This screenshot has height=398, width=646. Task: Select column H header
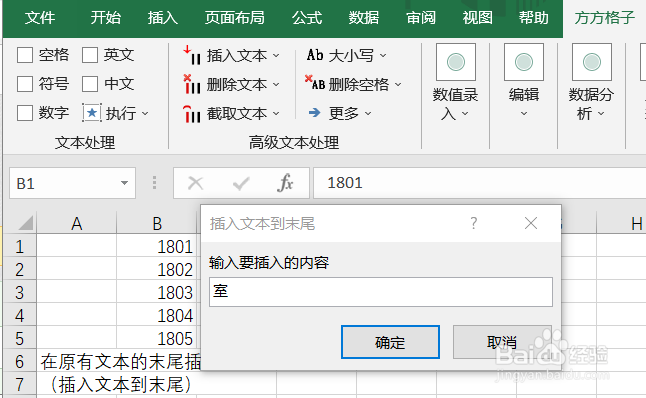point(621,224)
